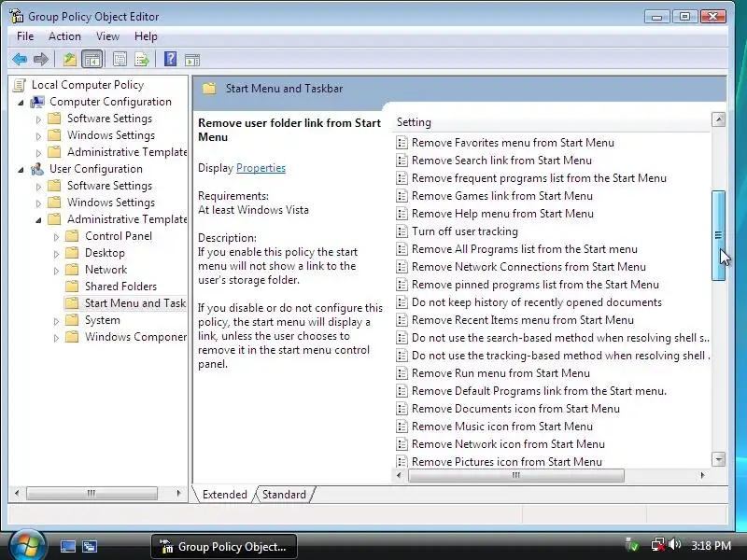Click Group Policy Object taskbar button
747x560 pixels.
(x=224, y=547)
